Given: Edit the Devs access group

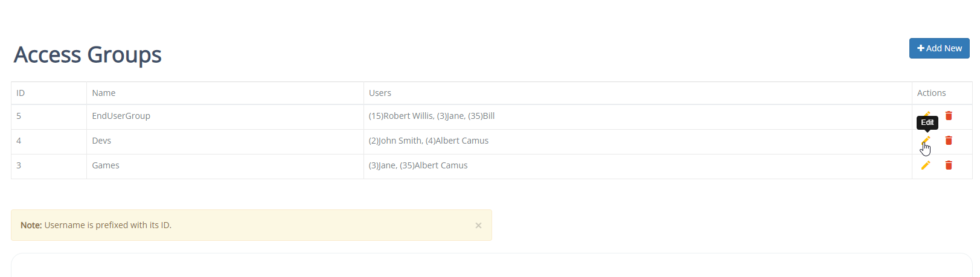Looking at the screenshot, I should point(926,141).
